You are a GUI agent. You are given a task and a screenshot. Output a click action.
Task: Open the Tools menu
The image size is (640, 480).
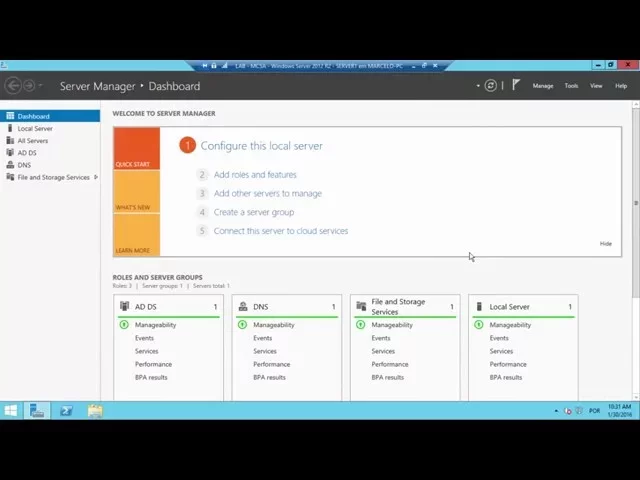[x=571, y=86]
